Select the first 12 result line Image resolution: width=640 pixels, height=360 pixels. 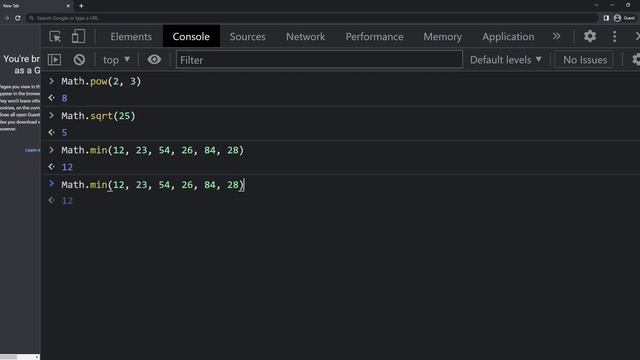67,167
